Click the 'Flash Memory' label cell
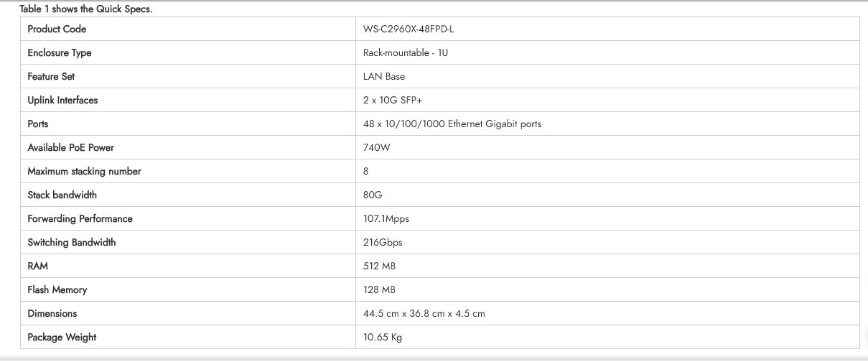868x362 pixels. 57,290
